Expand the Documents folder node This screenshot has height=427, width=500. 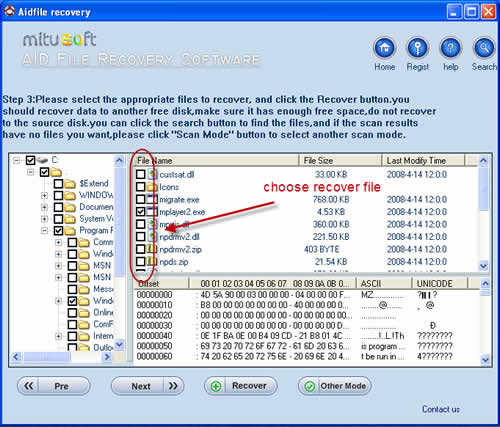pyautogui.click(x=44, y=207)
